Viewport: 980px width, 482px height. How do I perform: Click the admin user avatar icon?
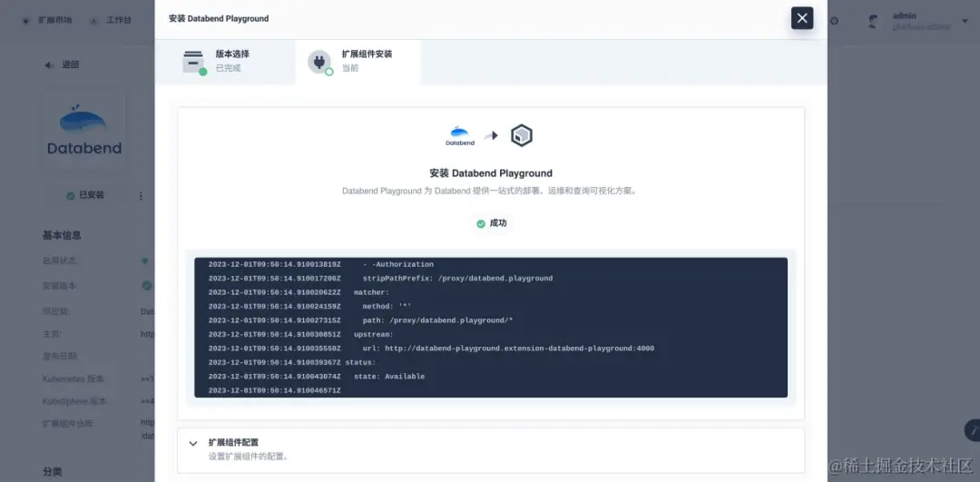point(874,21)
